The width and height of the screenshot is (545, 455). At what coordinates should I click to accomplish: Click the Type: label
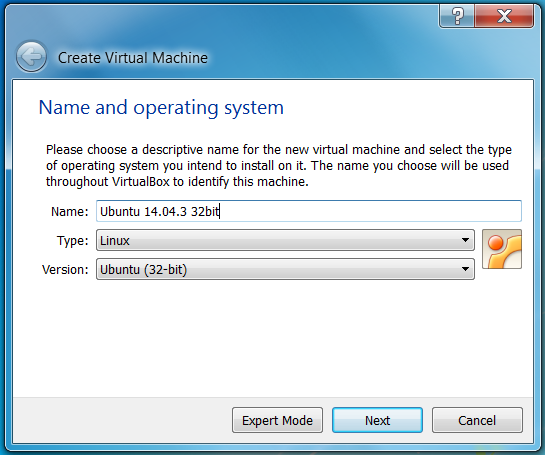[73, 240]
